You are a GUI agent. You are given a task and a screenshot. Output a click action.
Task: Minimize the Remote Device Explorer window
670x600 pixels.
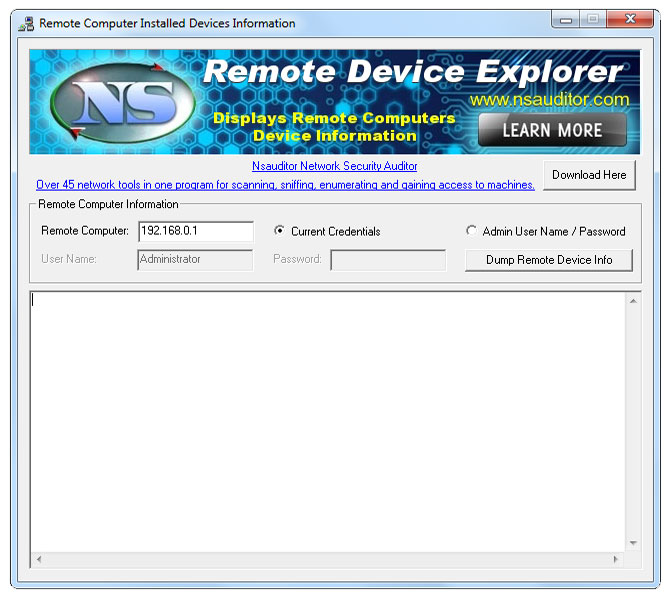click(x=566, y=19)
